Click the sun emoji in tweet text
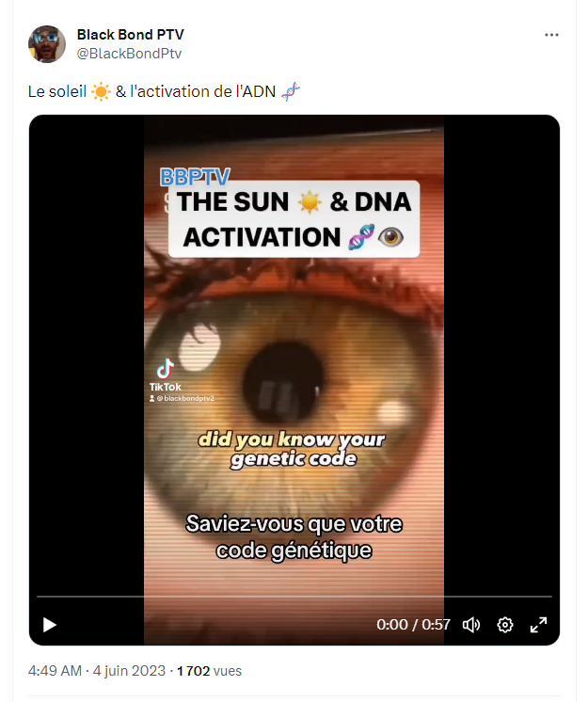This screenshot has width=588, height=702. coord(101,92)
